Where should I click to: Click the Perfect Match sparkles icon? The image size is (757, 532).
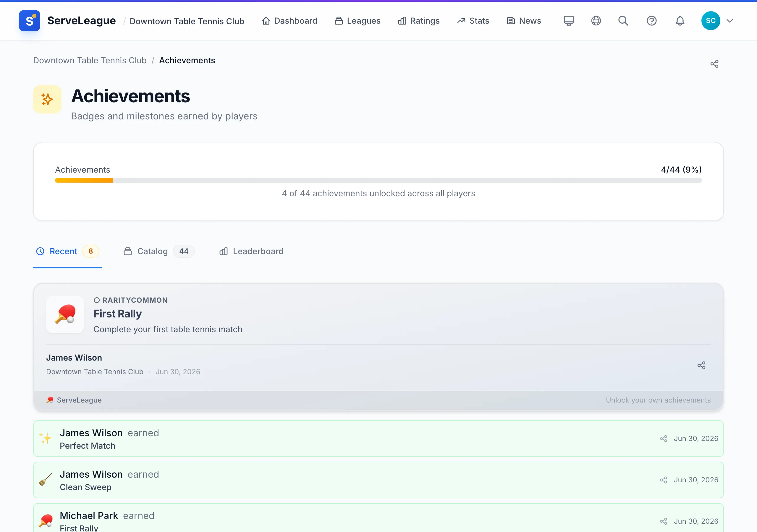click(46, 438)
